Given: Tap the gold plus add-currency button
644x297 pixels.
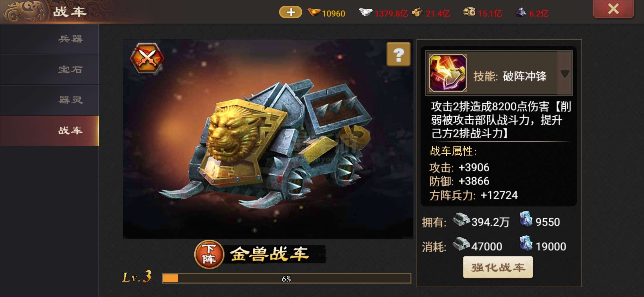Looking at the screenshot, I should tap(290, 12).
